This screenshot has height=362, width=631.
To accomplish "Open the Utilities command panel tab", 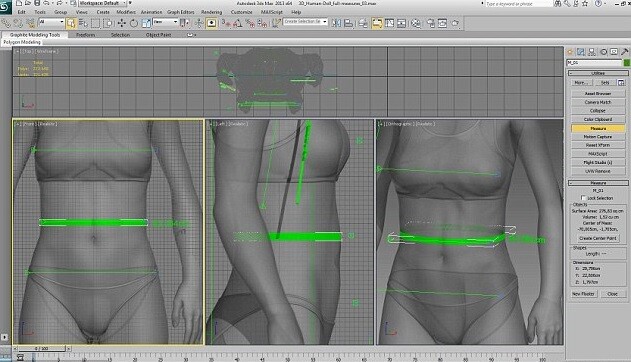I will click(625, 51).
